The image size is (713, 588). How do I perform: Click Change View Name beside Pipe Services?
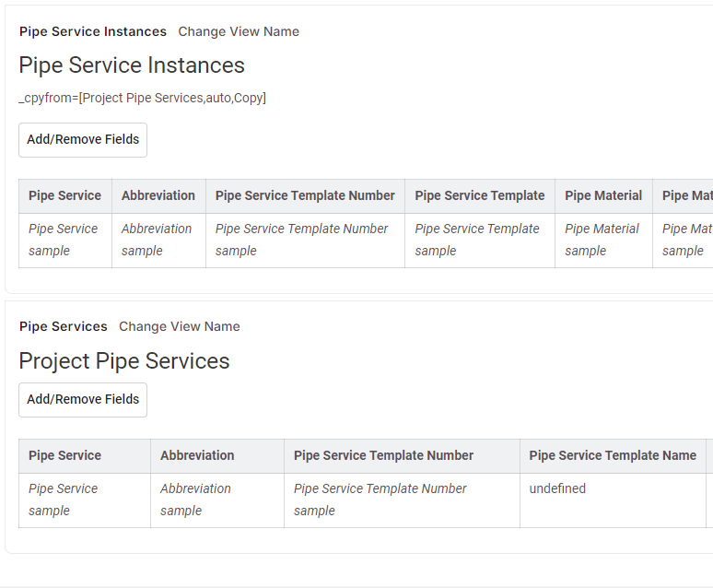click(x=180, y=326)
